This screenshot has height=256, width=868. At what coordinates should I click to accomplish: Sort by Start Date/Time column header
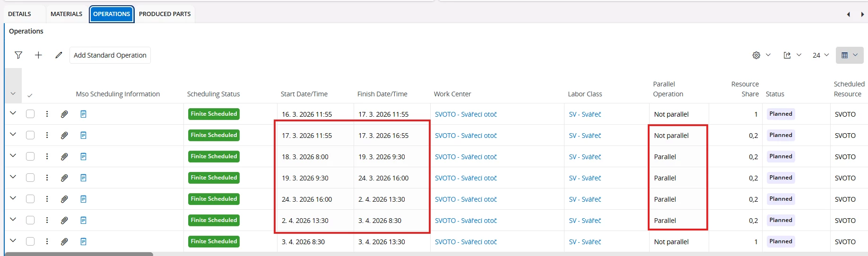click(304, 94)
